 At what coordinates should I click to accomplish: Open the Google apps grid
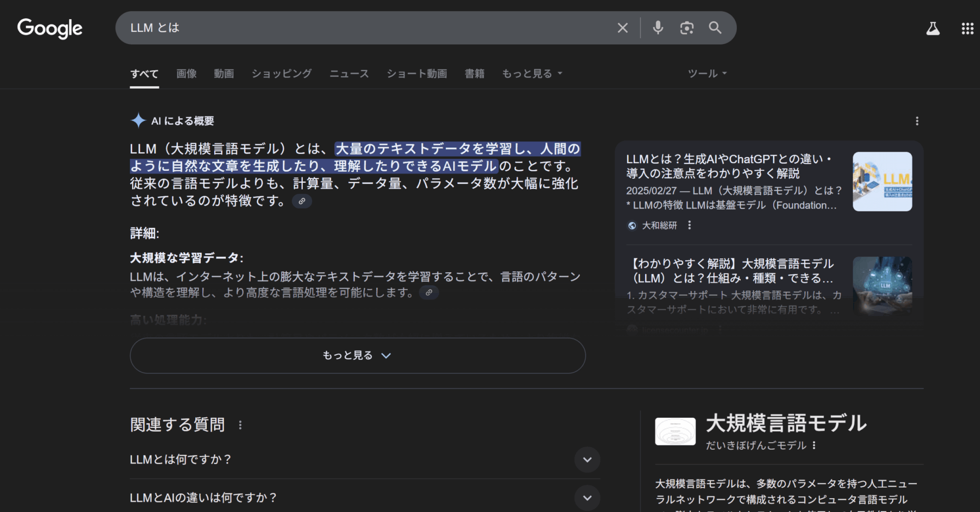(x=967, y=28)
